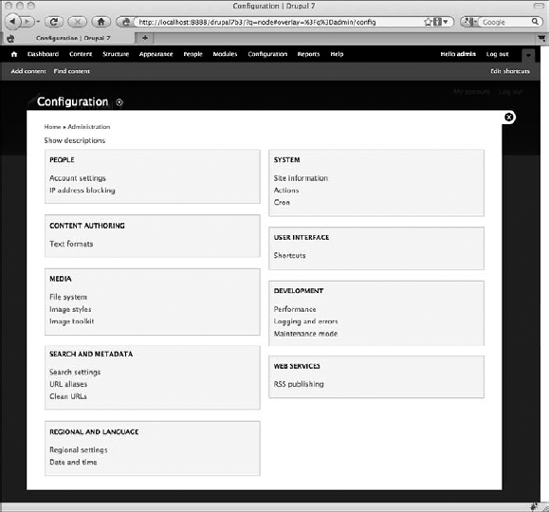Open Modules in admin menu

click(x=225, y=54)
